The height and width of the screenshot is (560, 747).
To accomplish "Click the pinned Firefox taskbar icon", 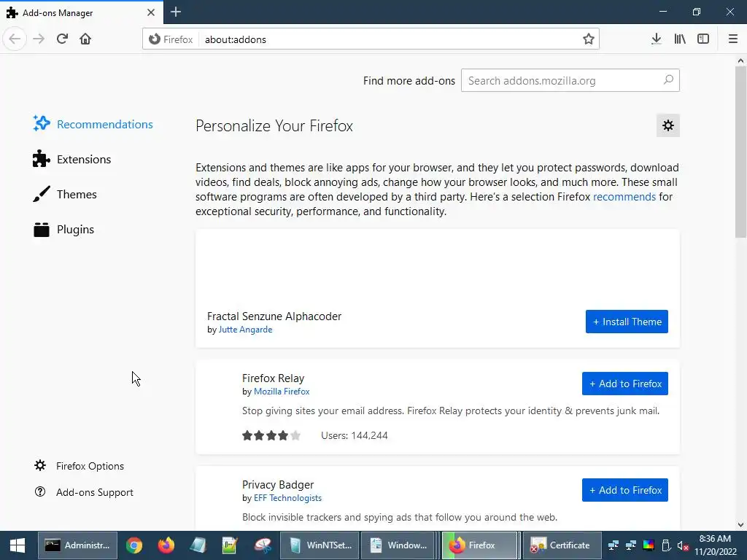I will (x=166, y=545).
